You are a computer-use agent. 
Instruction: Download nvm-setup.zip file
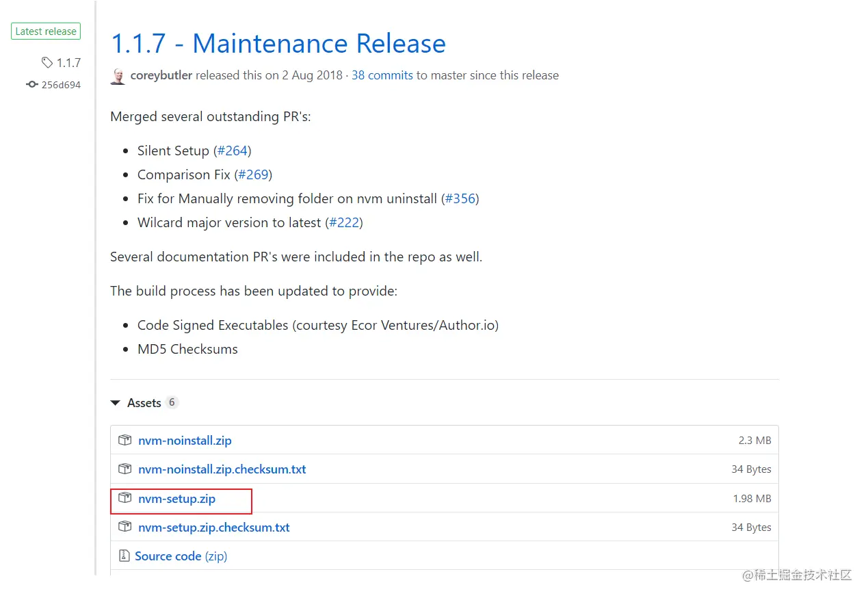(176, 499)
